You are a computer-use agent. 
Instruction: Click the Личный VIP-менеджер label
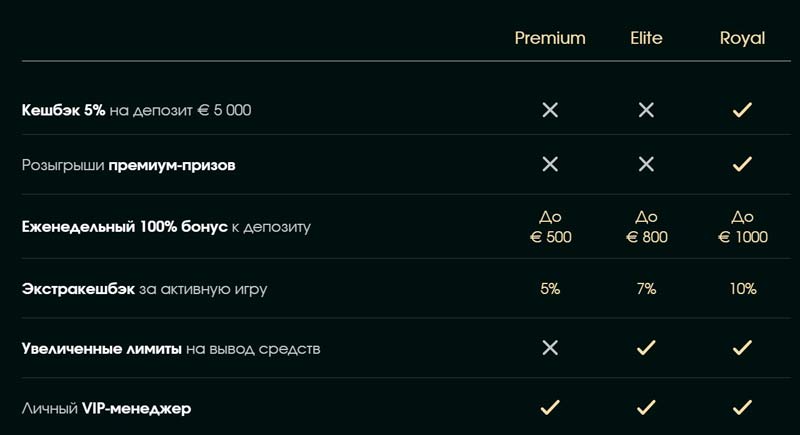pyautogui.click(x=106, y=408)
